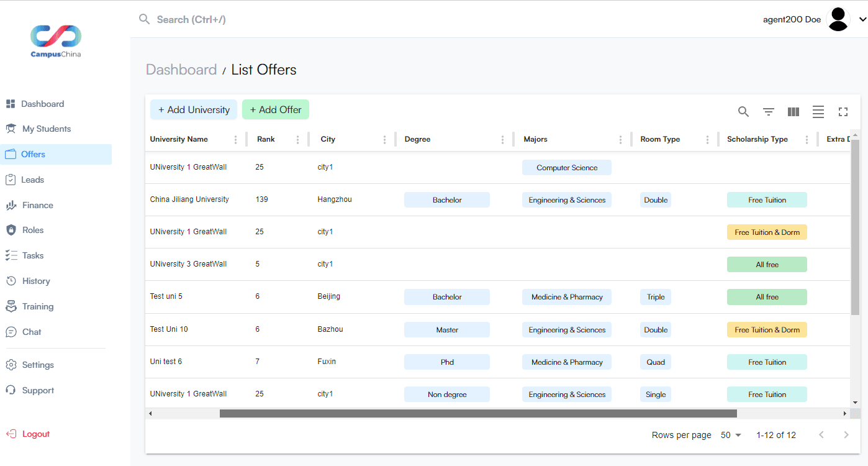Open Chat in sidebar

[x=56, y=332]
